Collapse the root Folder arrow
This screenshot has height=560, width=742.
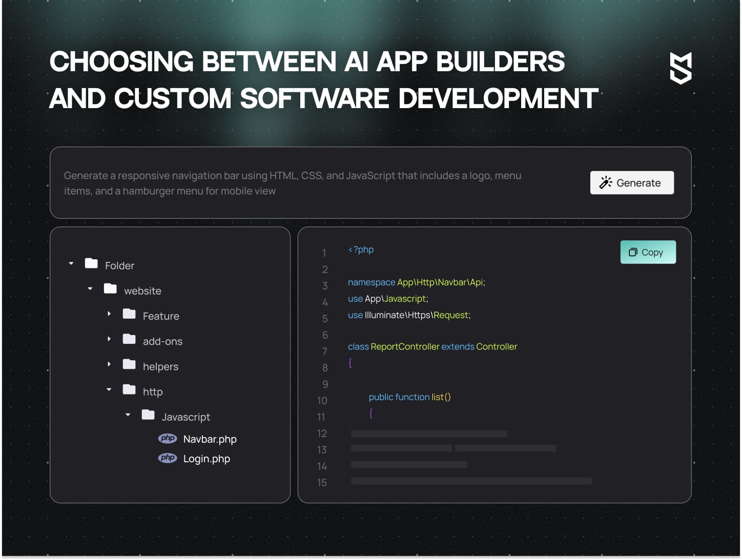pos(71,263)
